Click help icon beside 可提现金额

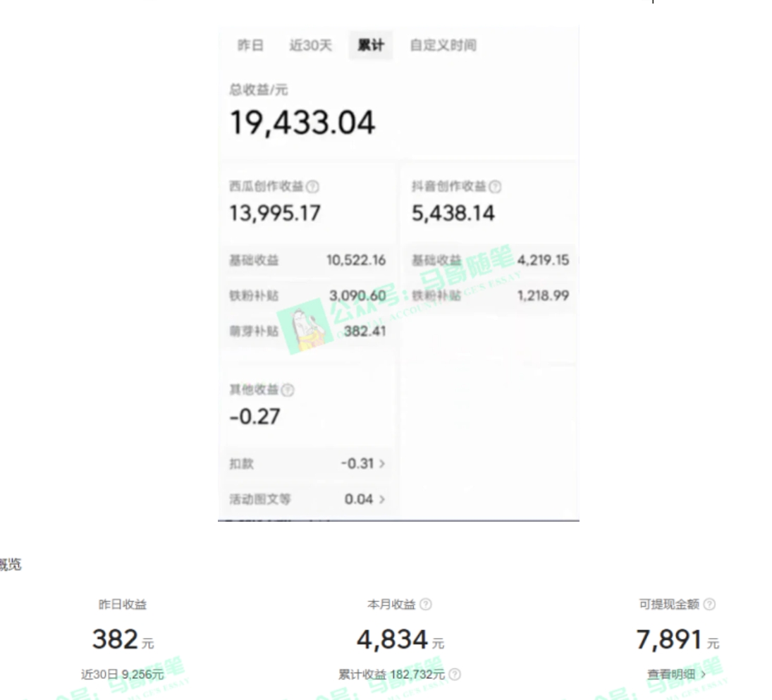pyautogui.click(x=709, y=604)
